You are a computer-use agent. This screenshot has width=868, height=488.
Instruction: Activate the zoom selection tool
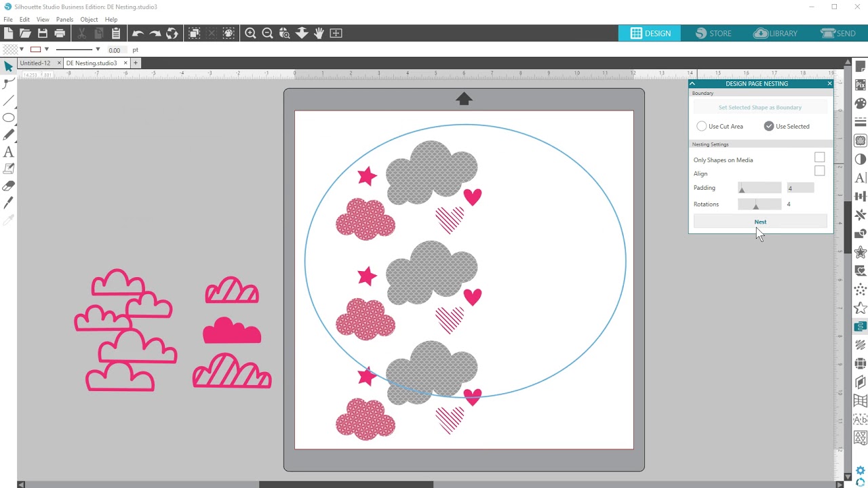(x=284, y=33)
